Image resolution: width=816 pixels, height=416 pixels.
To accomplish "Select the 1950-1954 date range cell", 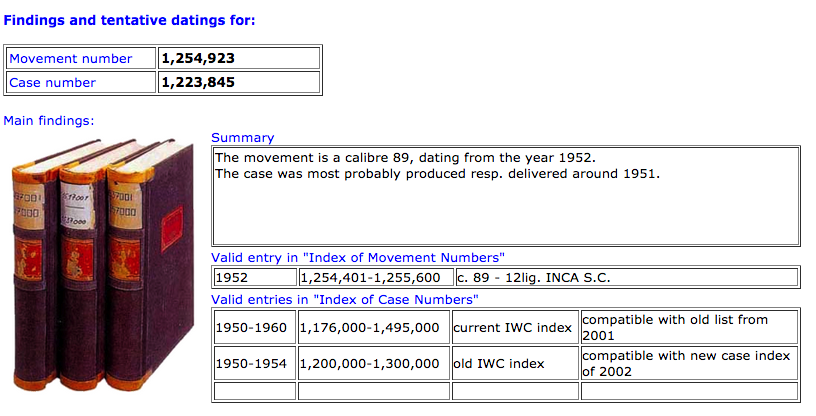I will click(x=255, y=364).
